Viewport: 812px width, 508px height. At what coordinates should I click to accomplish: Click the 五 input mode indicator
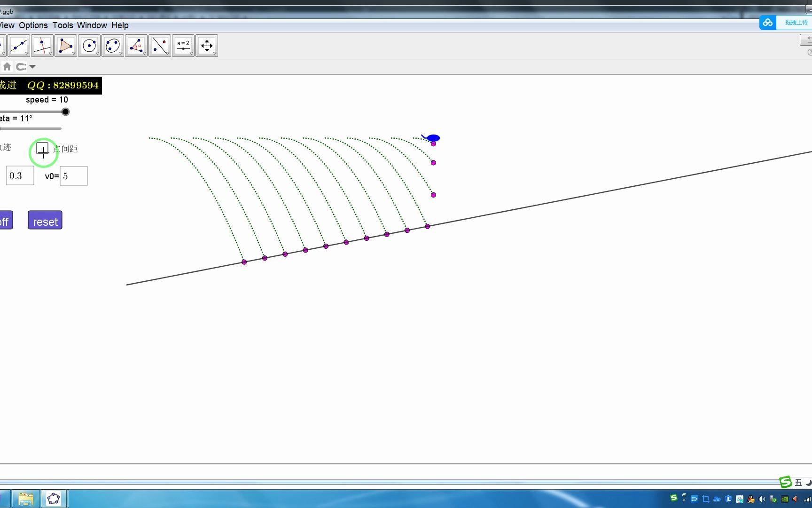[x=798, y=483]
